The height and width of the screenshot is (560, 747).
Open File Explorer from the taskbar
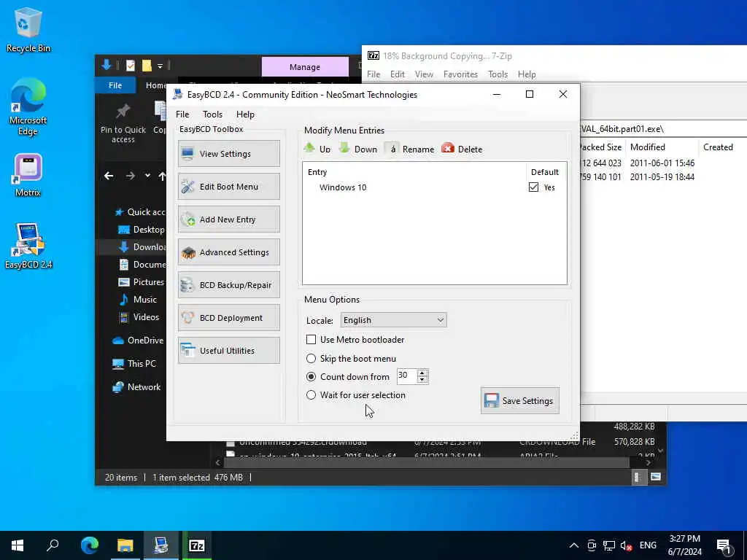point(125,545)
